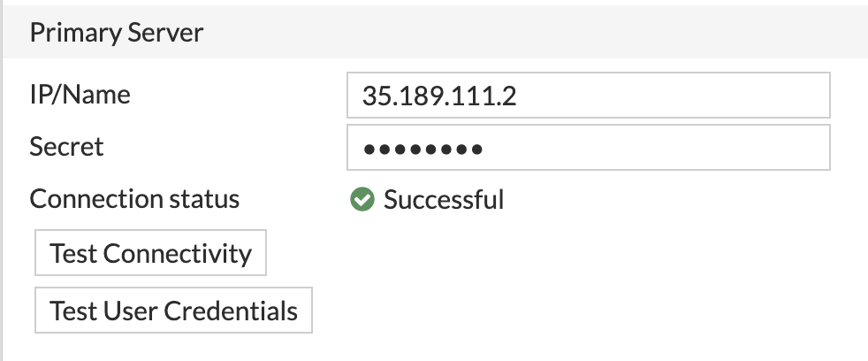Viewport: 868px width, 361px height.
Task: Click the Test Connectivity button
Action: pos(150,253)
